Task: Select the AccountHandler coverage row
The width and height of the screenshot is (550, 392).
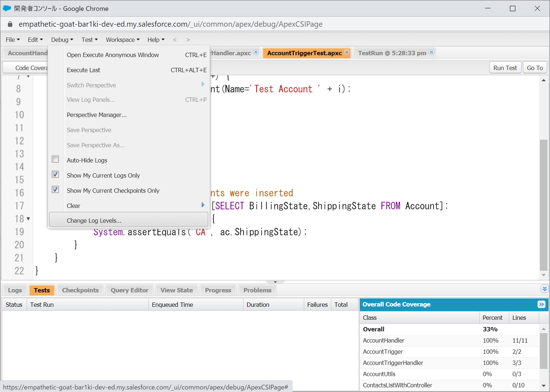Action: coord(449,340)
